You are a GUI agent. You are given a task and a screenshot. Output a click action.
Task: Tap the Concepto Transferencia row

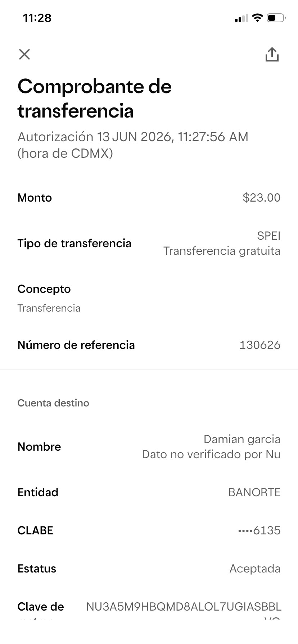pos(149,298)
